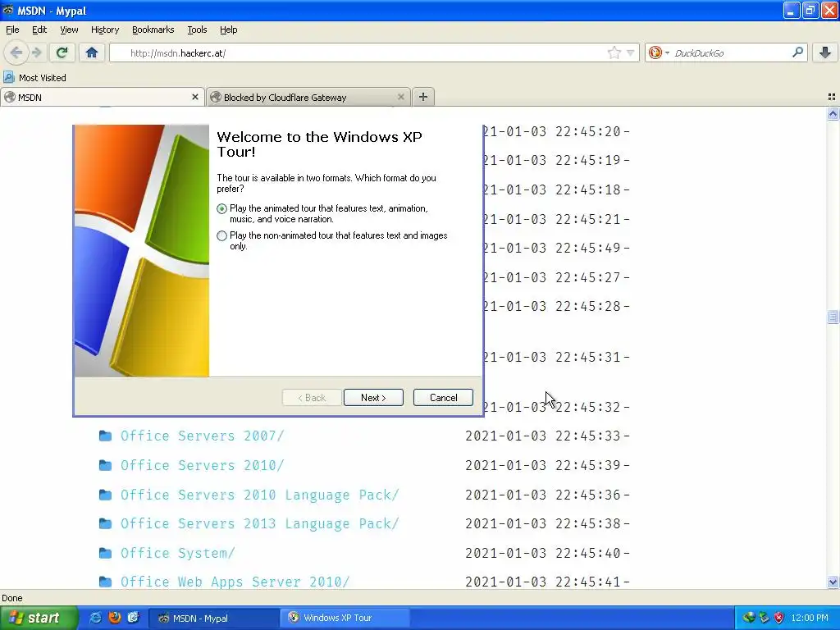Open Office Servers 2013 Language Pack link
Viewport: 840px width, 630px height.
259,524
